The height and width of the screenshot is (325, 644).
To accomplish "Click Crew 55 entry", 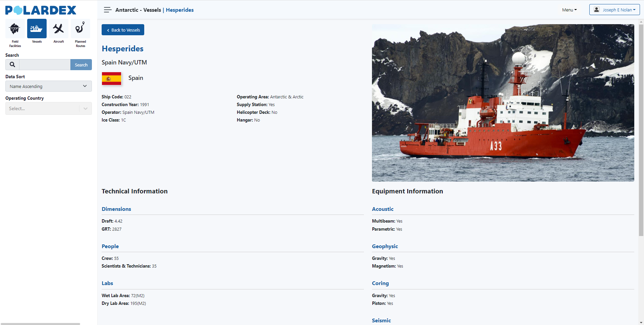I will click(110, 259).
